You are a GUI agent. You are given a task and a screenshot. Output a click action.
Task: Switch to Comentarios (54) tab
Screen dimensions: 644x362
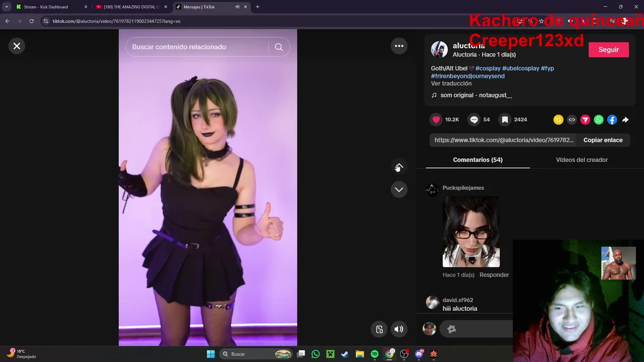pyautogui.click(x=477, y=160)
